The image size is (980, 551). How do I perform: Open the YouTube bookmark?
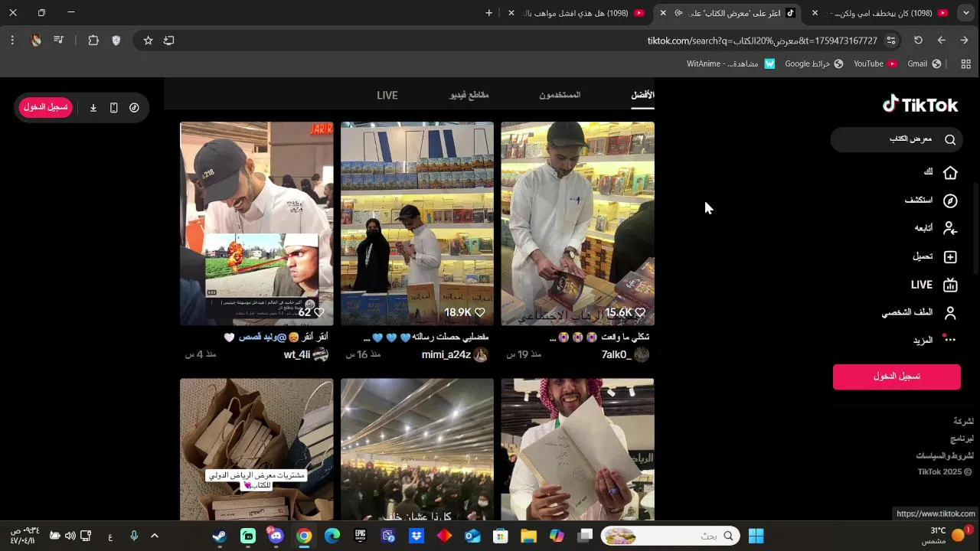coord(875,64)
